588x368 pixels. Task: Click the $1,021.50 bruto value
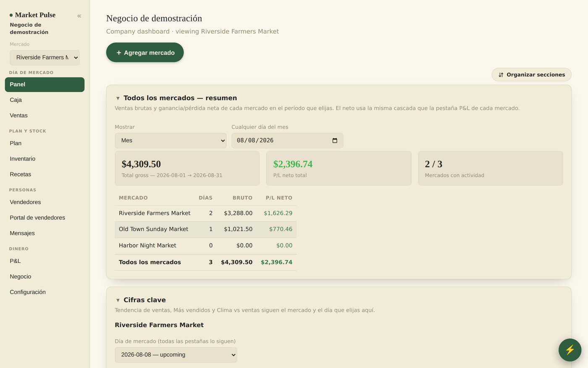(x=238, y=229)
